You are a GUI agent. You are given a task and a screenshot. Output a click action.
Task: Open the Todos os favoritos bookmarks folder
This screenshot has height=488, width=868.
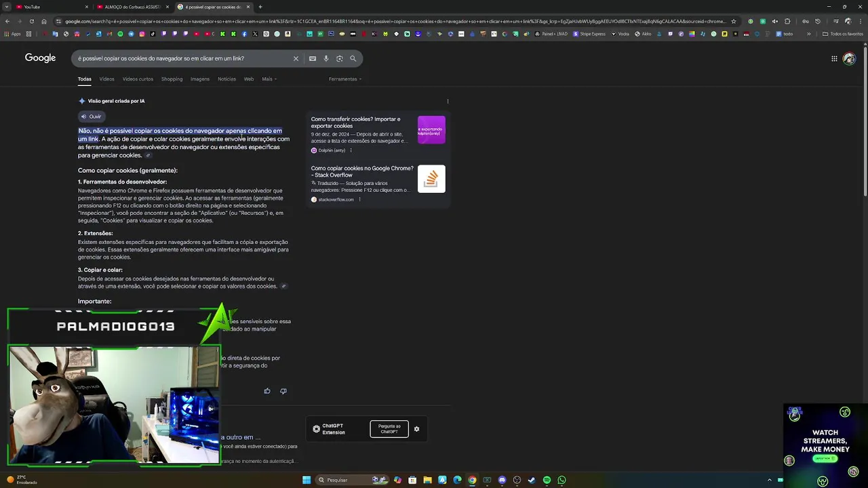[x=843, y=34]
